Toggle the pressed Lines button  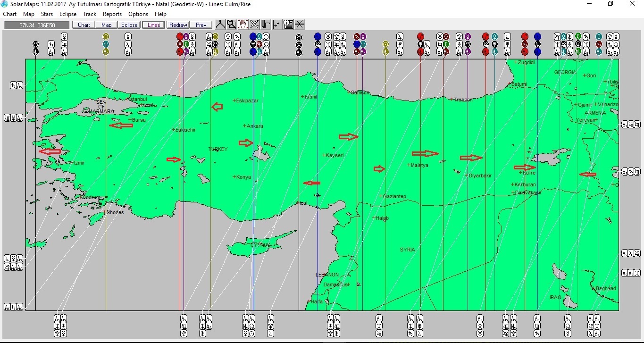pos(153,25)
